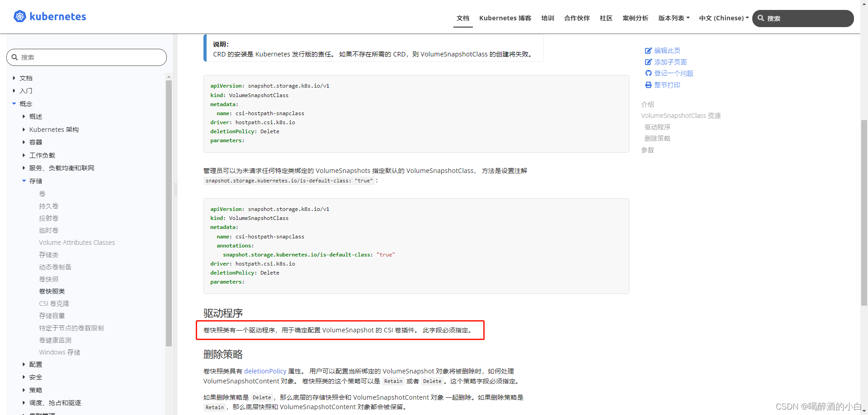
Task: Open 社区 in top navigation
Action: point(606,18)
